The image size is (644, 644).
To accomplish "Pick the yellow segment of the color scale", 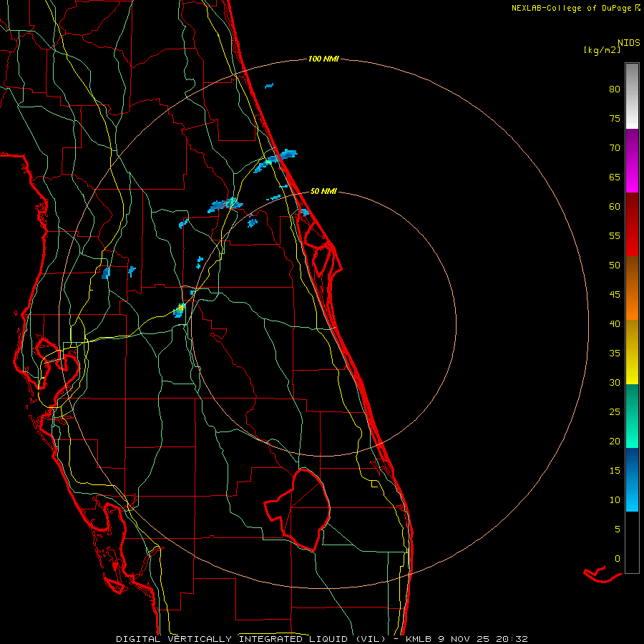I will 632,352.
